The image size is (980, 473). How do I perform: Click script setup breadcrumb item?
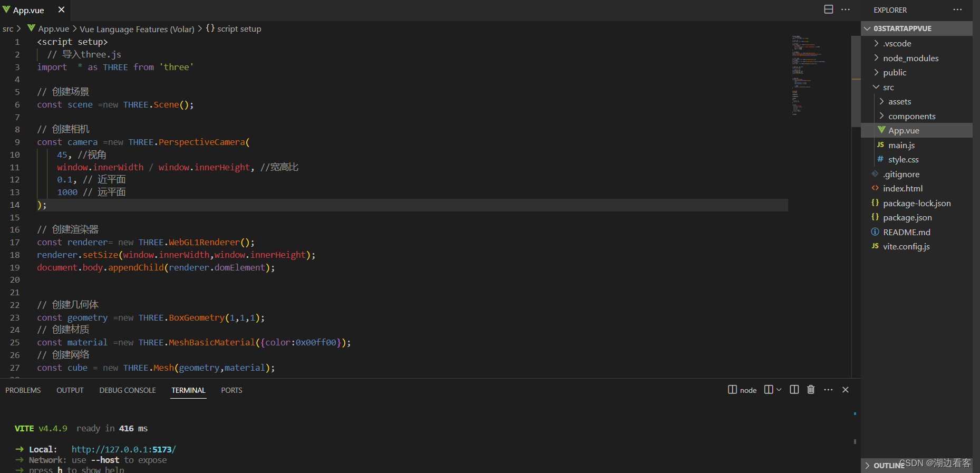point(238,29)
